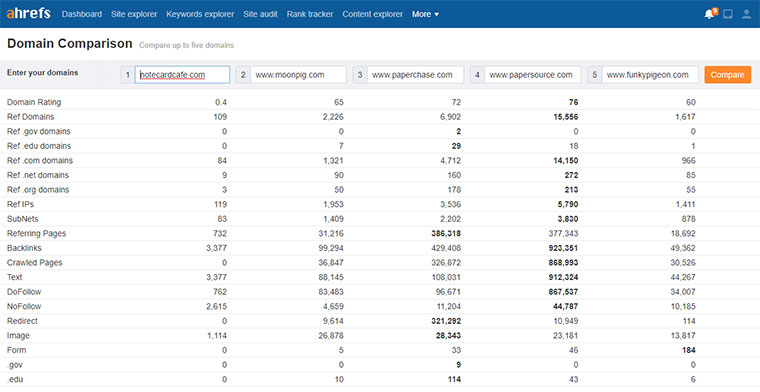Expand the More dropdown menu

click(x=426, y=14)
